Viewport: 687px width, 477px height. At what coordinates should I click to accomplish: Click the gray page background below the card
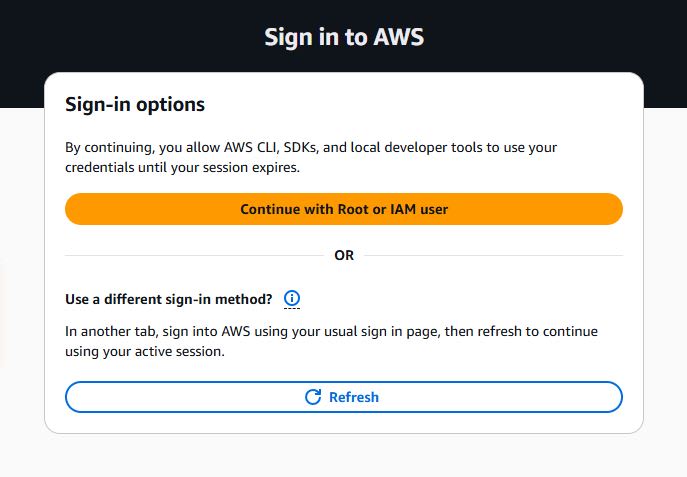[344, 456]
